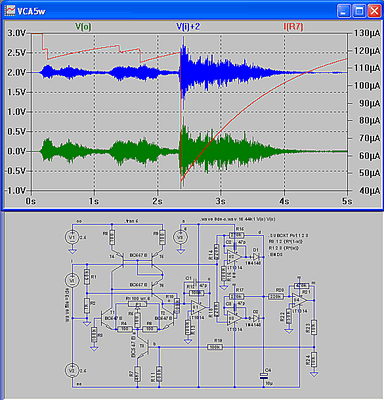Click the C4 10µ capacitor symbol
Image resolution: width=384 pixels, height=400 pixels.
pos(263,376)
